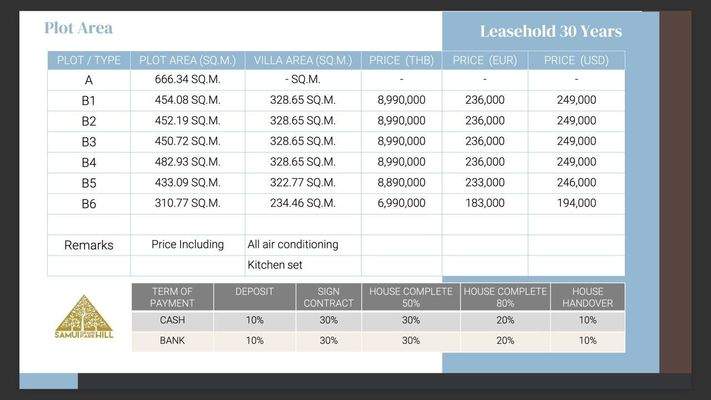Select the PLOT / TYPE column header
Image resolution: width=711 pixels, height=400 pixels.
88,60
